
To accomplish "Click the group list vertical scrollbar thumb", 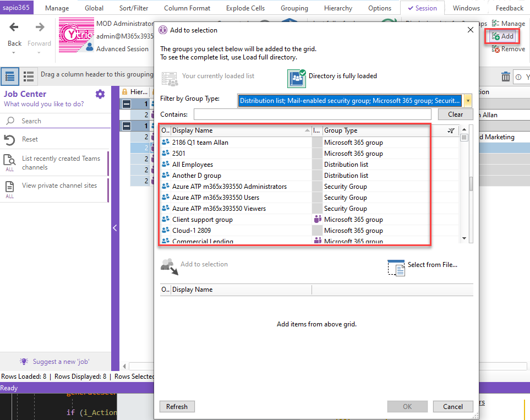I will coord(471,184).
